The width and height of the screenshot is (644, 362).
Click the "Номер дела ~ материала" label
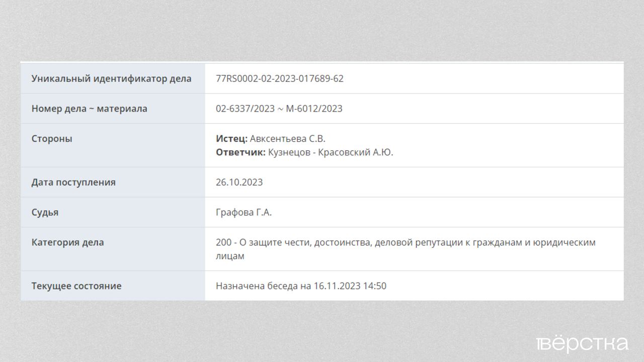[89, 109]
